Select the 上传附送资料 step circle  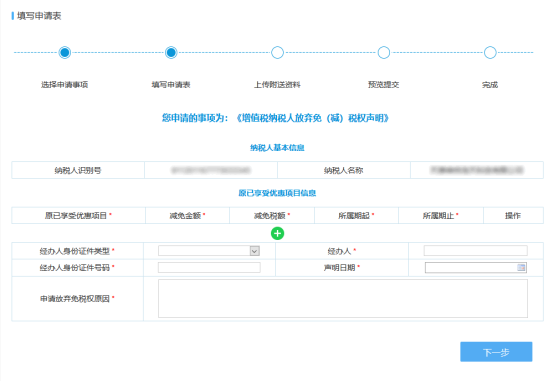click(277, 52)
